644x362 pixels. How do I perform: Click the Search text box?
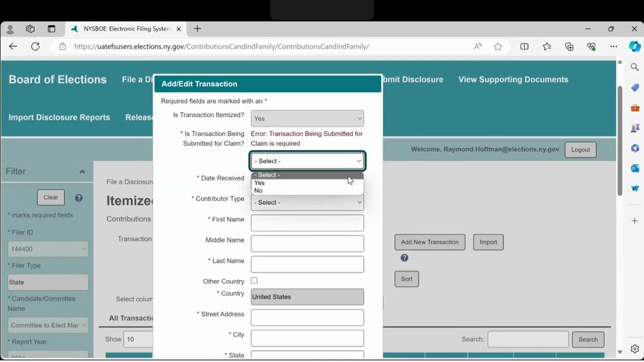[x=528, y=339]
